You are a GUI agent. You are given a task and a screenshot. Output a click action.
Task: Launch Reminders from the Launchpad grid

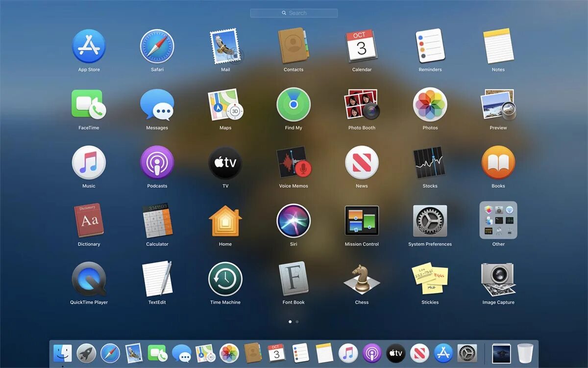click(x=430, y=47)
